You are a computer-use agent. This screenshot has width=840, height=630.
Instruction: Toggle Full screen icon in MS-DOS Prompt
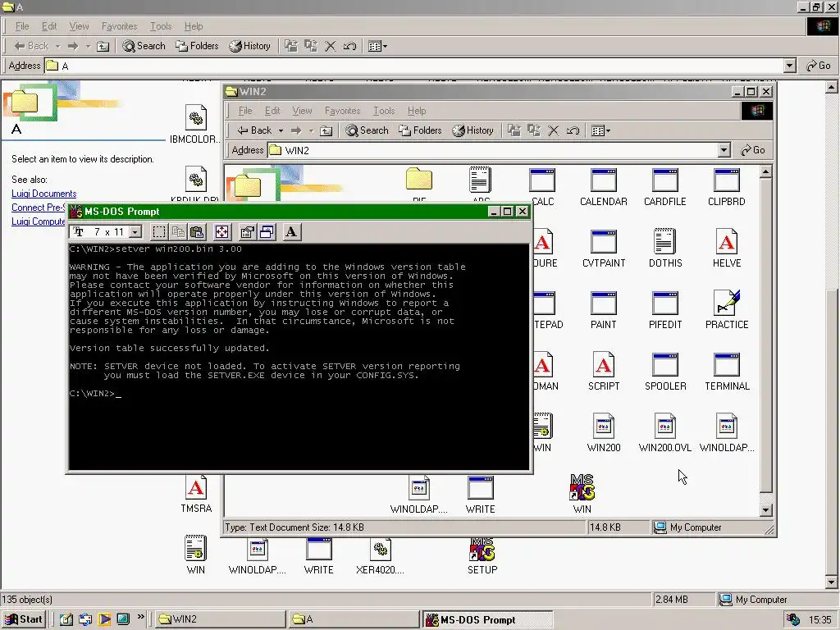221,232
